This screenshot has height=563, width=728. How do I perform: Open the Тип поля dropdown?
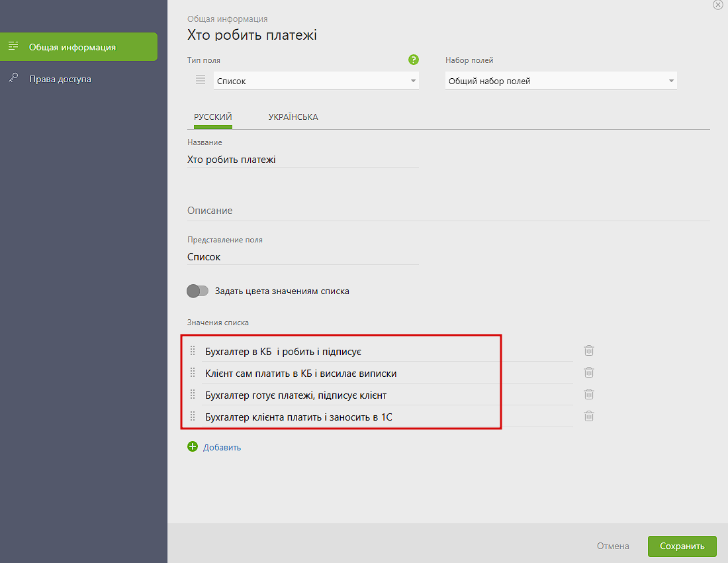(316, 81)
